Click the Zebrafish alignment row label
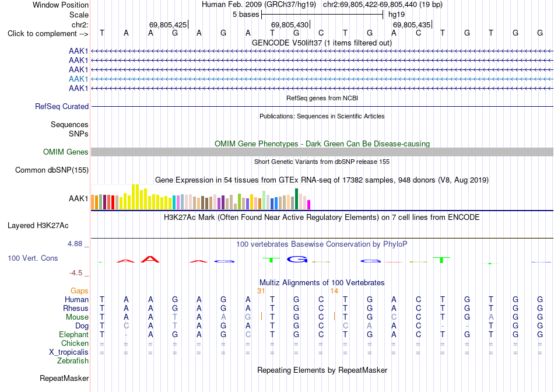The width and height of the screenshot is (554, 392). pyautogui.click(x=73, y=361)
